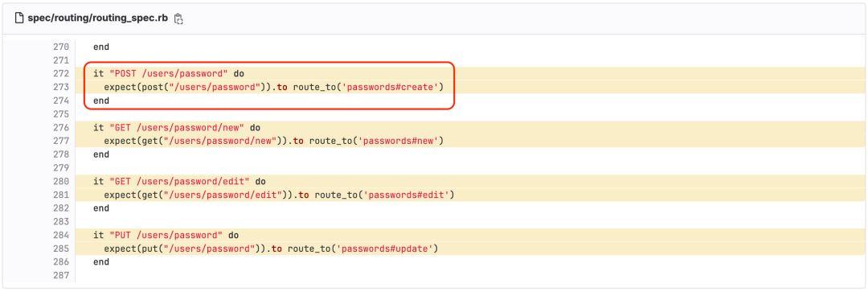Click the "POST /users/password" string
The height and width of the screenshot is (292, 868).
click(x=169, y=74)
